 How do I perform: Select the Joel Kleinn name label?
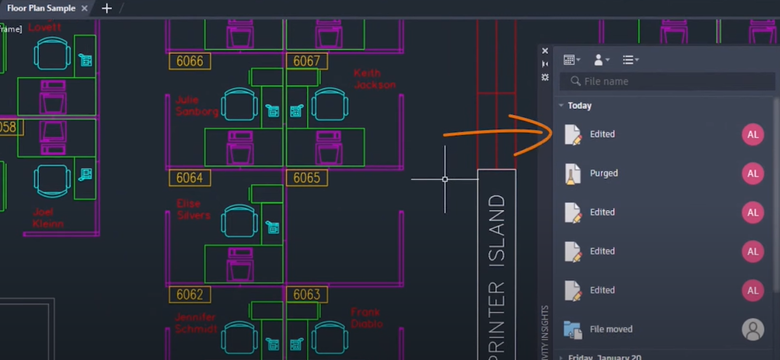click(x=48, y=218)
